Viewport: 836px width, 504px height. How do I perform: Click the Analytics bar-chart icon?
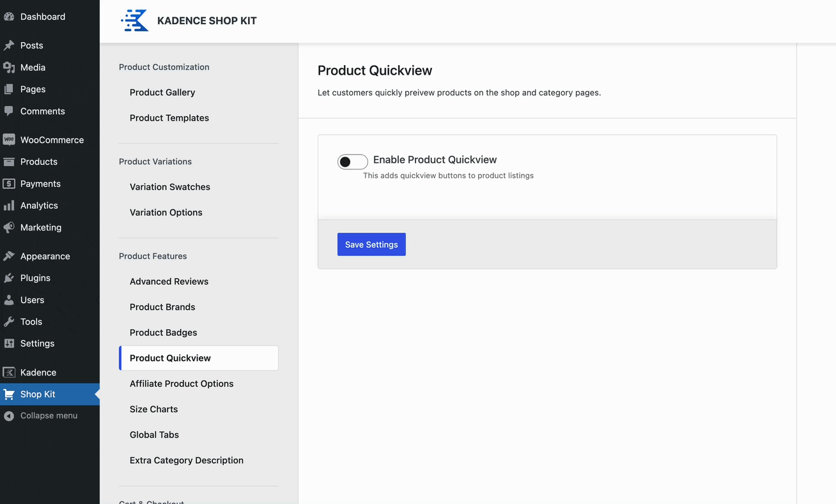click(10, 205)
